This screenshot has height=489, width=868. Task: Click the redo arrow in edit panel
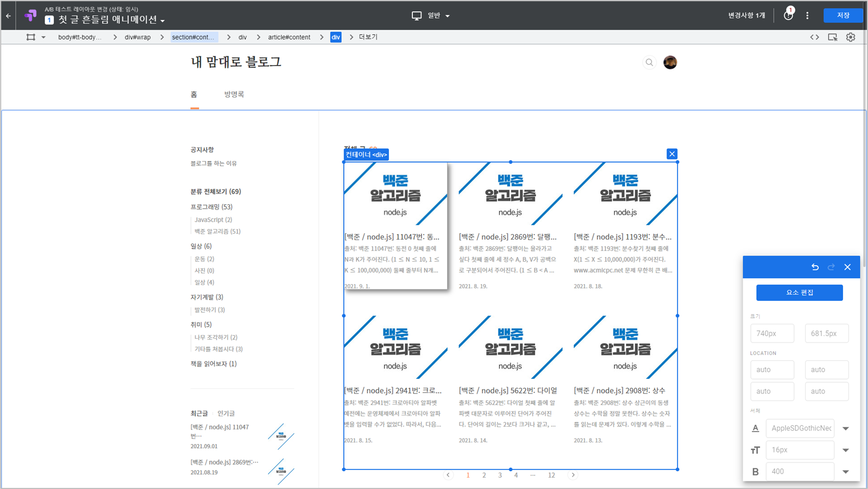831,267
